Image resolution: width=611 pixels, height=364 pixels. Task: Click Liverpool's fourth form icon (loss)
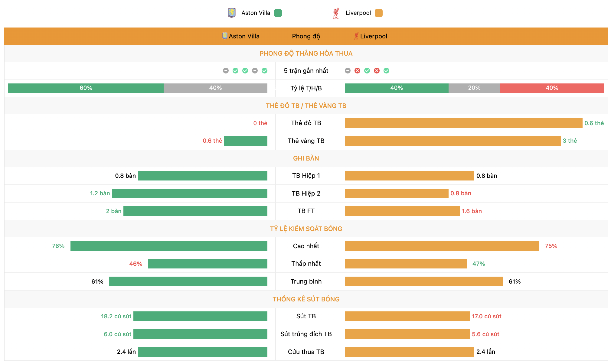pyautogui.click(x=377, y=71)
